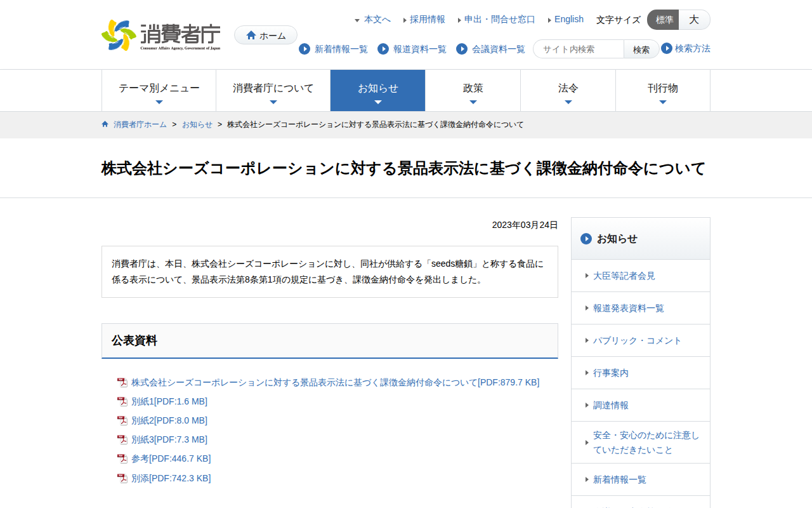Open the 法令 dropdown menu
The height and width of the screenshot is (508, 812).
568,90
